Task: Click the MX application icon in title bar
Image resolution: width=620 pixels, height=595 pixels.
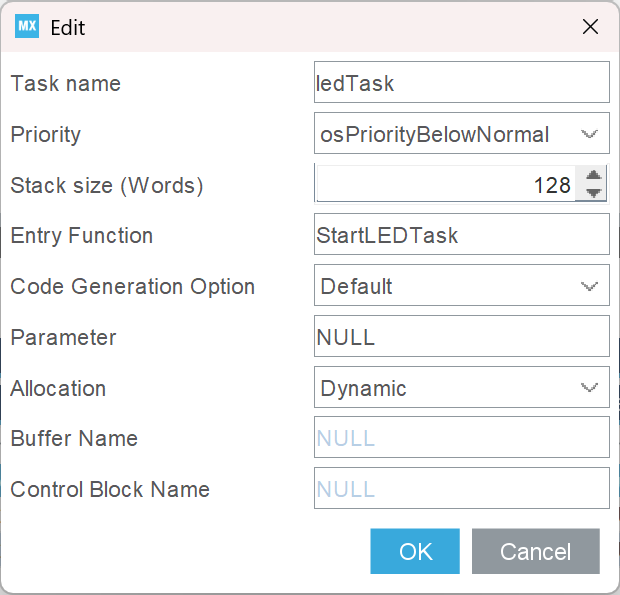Action: pos(27,26)
